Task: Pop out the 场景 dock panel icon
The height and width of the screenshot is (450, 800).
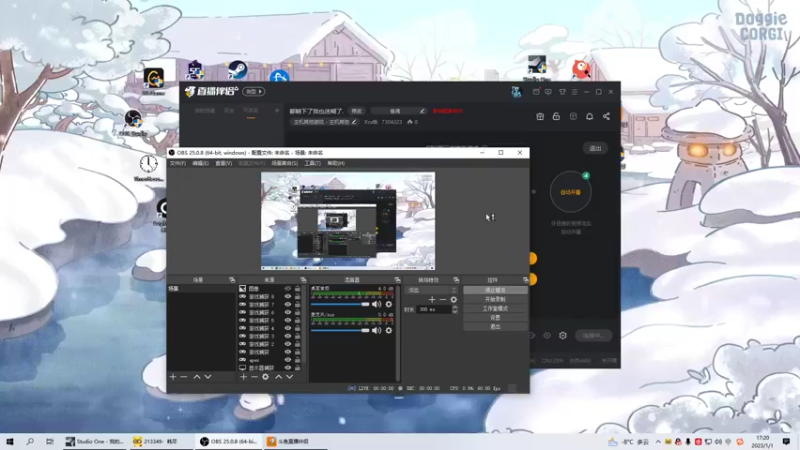Action: pos(232,280)
